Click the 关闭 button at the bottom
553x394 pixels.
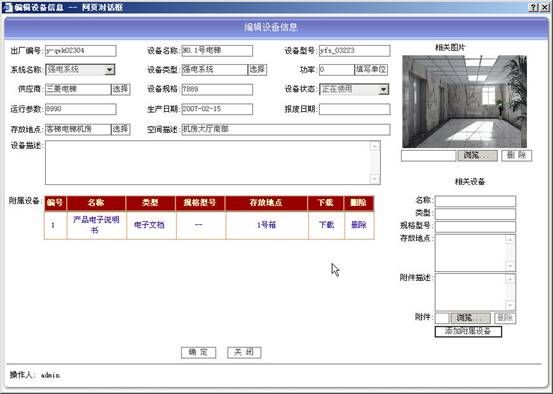tap(244, 352)
